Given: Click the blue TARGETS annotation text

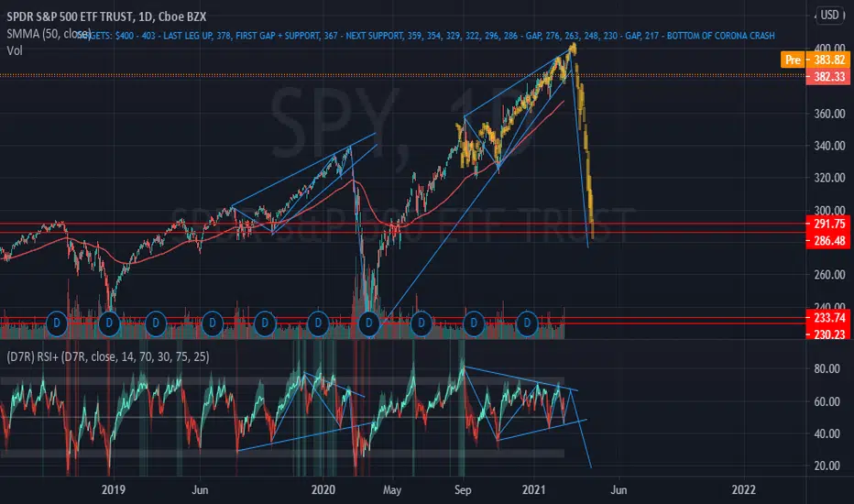Looking at the screenshot, I should 425,36.
